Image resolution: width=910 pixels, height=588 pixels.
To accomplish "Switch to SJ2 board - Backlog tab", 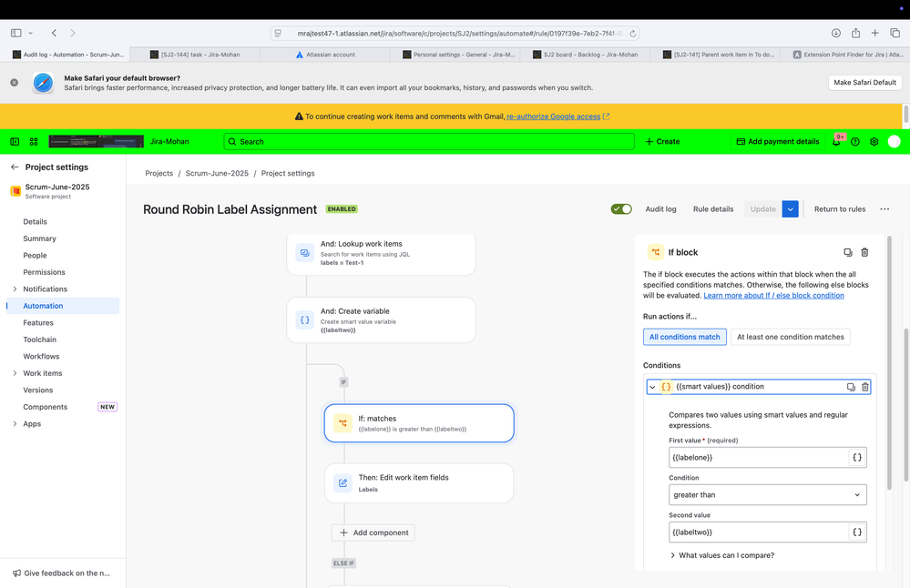I will tap(585, 55).
